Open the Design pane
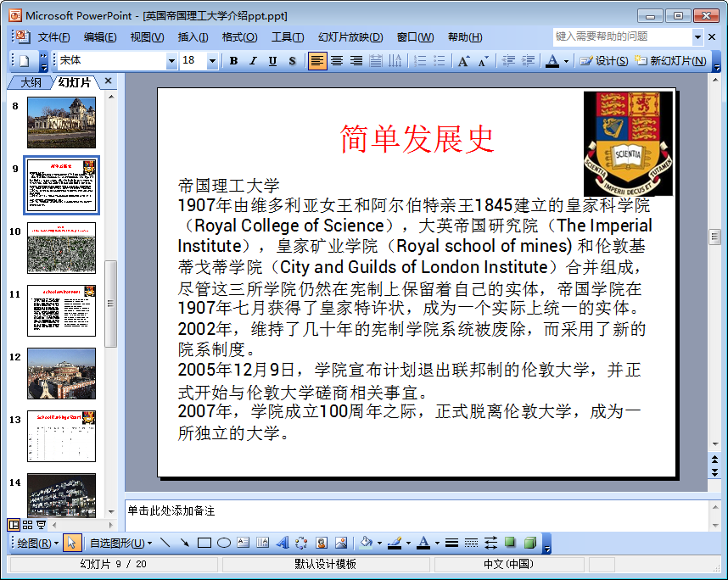This screenshot has width=728, height=580. point(603,61)
